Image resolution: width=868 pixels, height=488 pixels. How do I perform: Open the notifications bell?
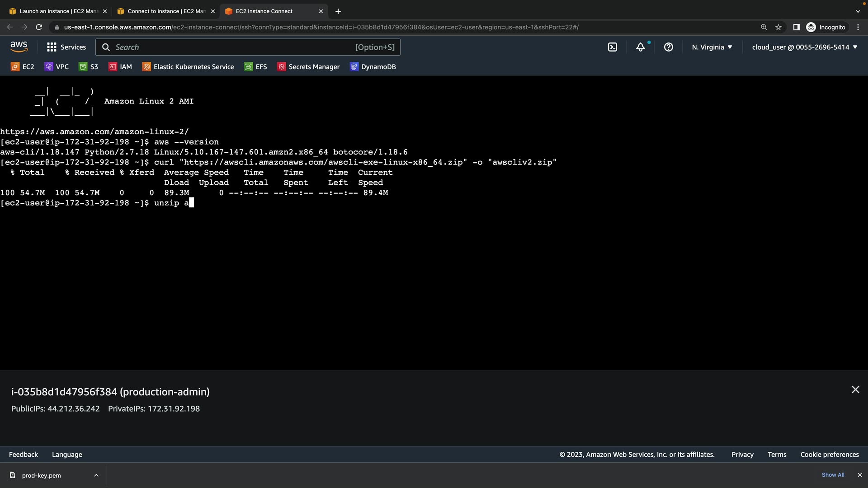(641, 47)
